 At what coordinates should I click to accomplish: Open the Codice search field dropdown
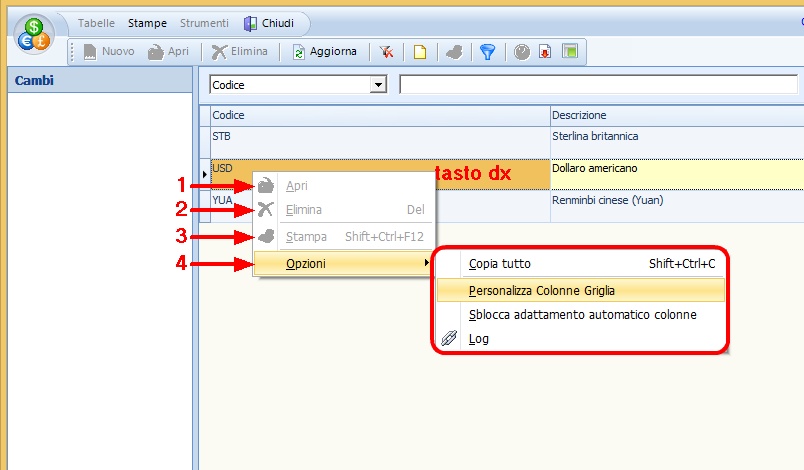click(x=378, y=85)
